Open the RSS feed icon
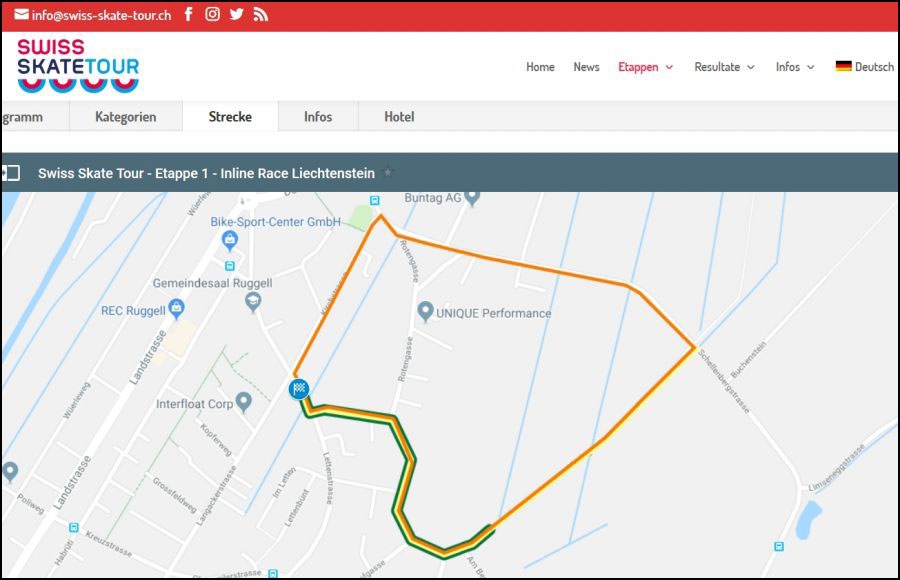900x580 pixels. pyautogui.click(x=260, y=15)
